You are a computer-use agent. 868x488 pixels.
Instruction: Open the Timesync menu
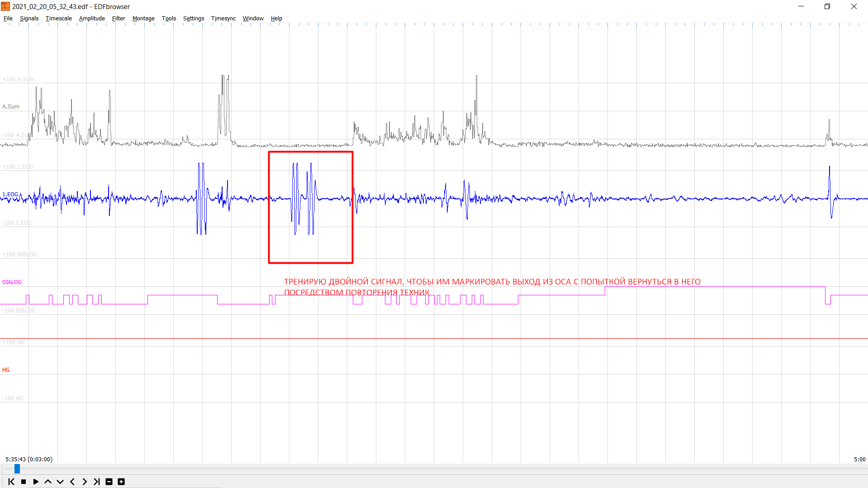(x=223, y=19)
